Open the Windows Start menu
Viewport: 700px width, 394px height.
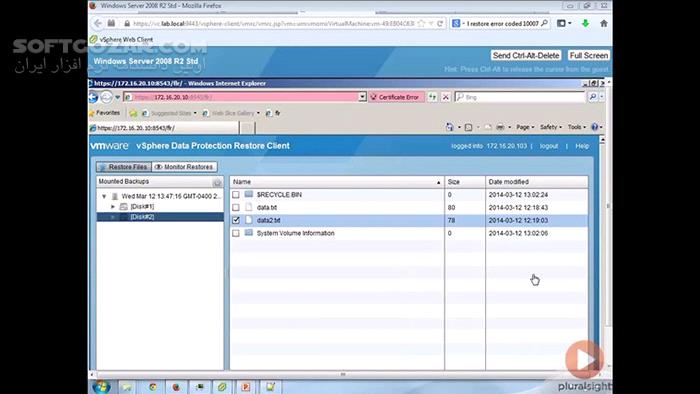[101, 386]
